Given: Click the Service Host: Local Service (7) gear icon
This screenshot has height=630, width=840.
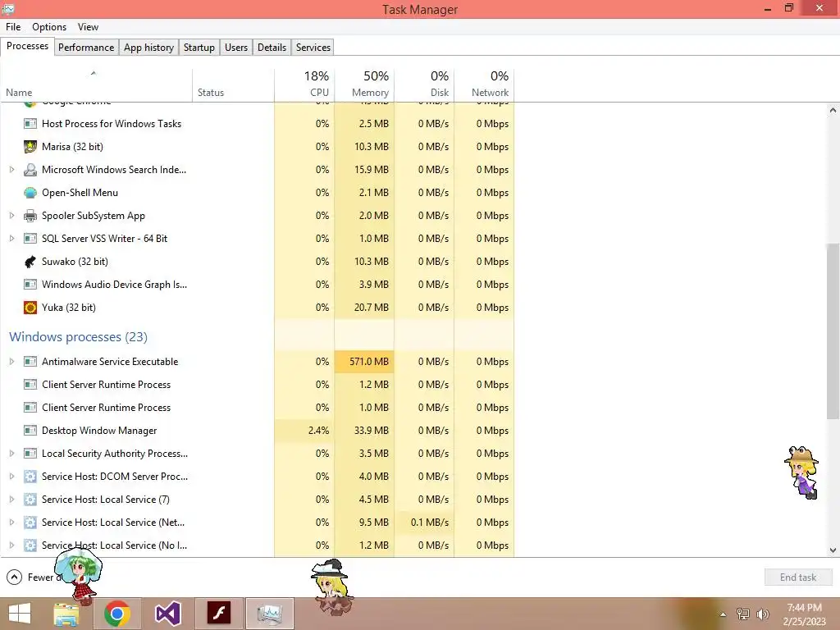Looking at the screenshot, I should pos(30,500).
